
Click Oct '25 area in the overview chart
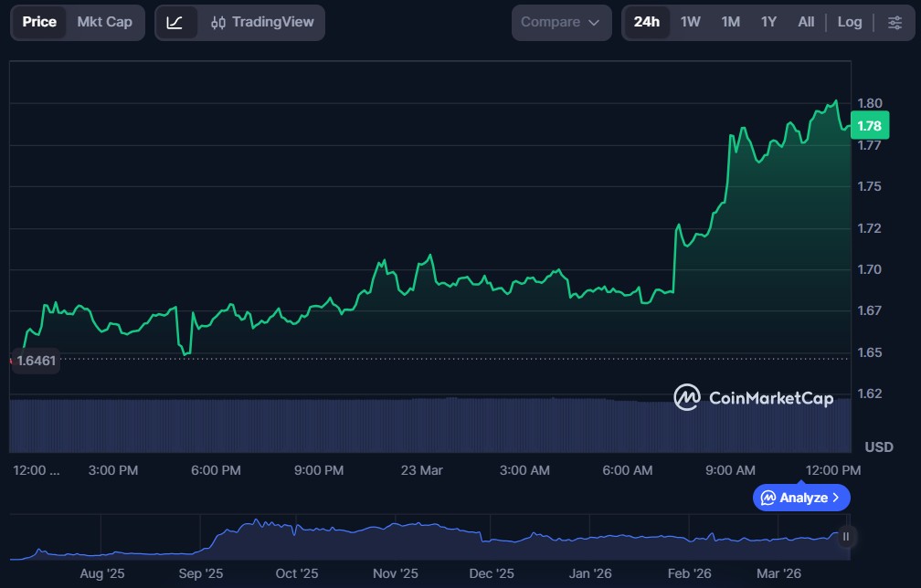[x=297, y=539]
